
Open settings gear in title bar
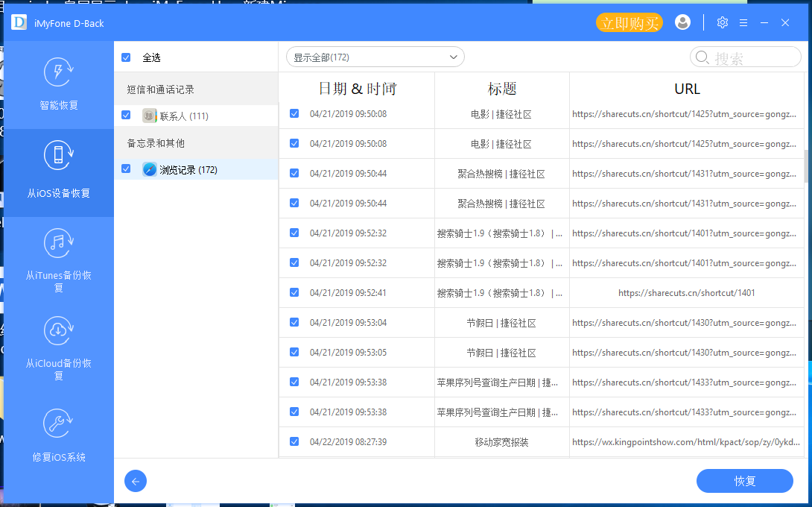point(722,23)
